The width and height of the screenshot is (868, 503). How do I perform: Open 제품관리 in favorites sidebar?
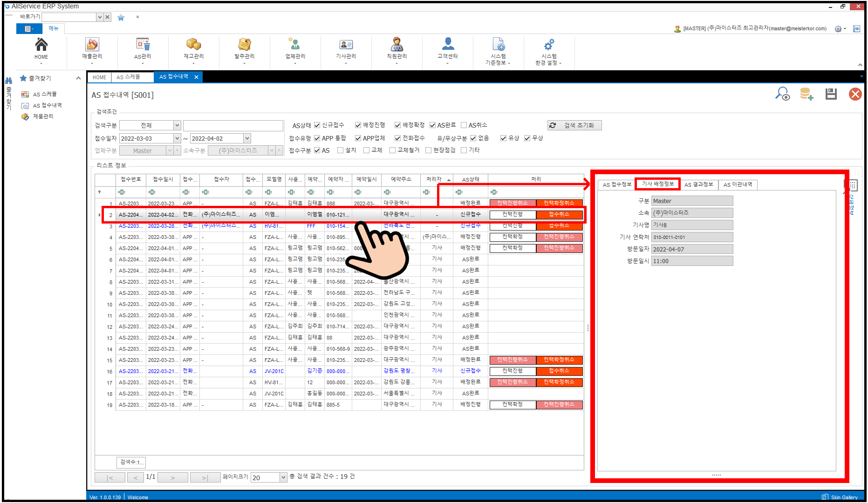click(x=43, y=116)
